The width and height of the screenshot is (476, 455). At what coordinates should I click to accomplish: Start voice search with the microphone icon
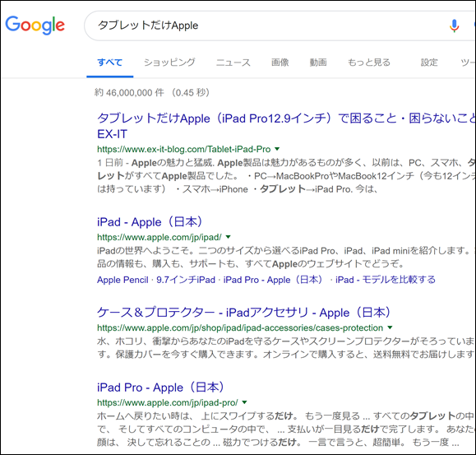pos(454,26)
